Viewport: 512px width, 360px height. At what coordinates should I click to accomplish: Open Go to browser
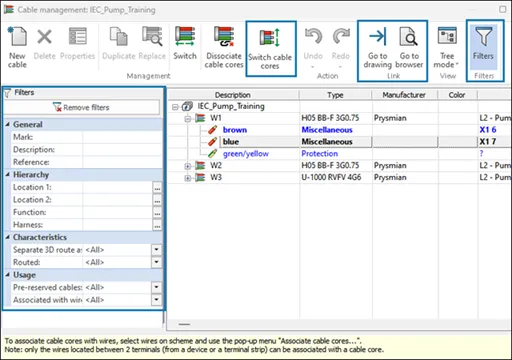coord(409,47)
